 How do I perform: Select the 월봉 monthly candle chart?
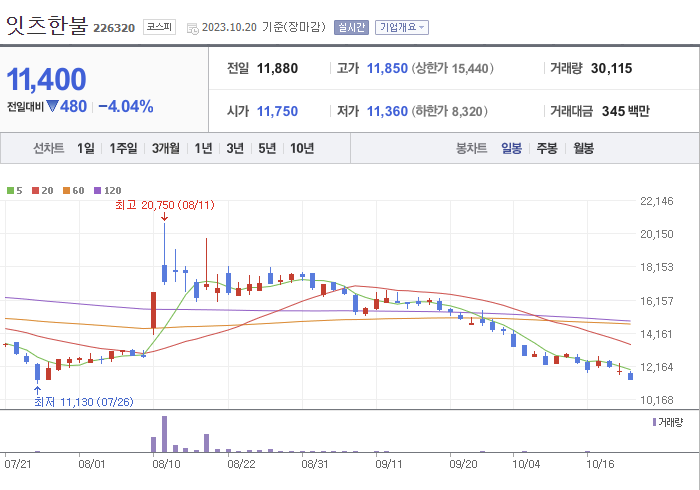(x=583, y=148)
